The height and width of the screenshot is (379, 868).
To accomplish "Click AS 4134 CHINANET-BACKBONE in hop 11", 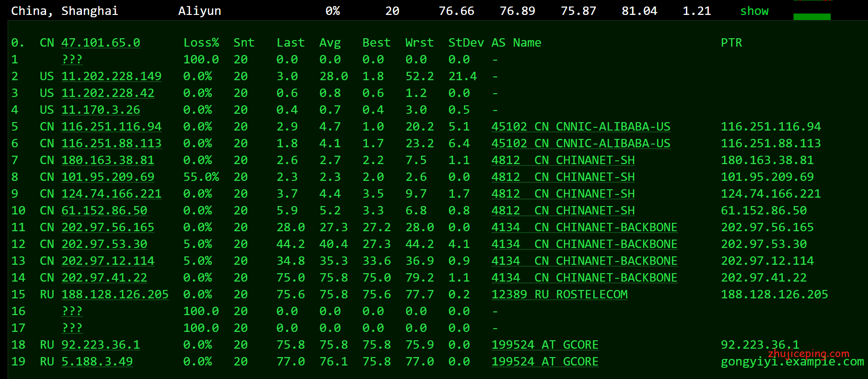I will point(584,227).
